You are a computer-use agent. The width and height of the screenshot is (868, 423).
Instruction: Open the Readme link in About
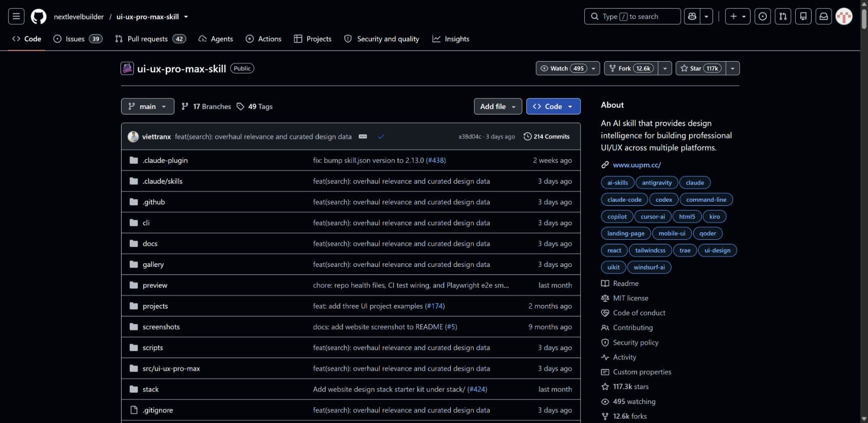[620, 283]
